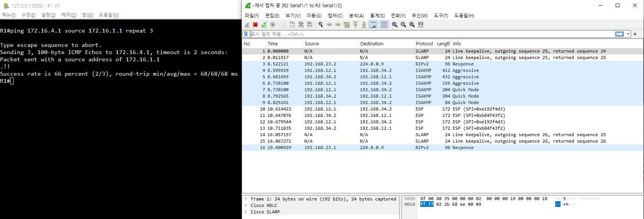Open Wireshark 분석(A) menu
Viewport: 644px width, 219px height.
[x=357, y=16]
